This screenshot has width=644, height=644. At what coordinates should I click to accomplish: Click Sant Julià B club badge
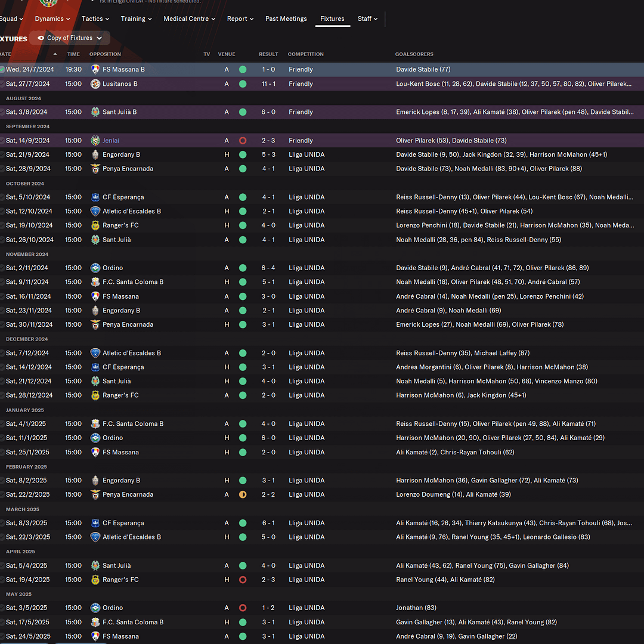pyautogui.click(x=95, y=112)
